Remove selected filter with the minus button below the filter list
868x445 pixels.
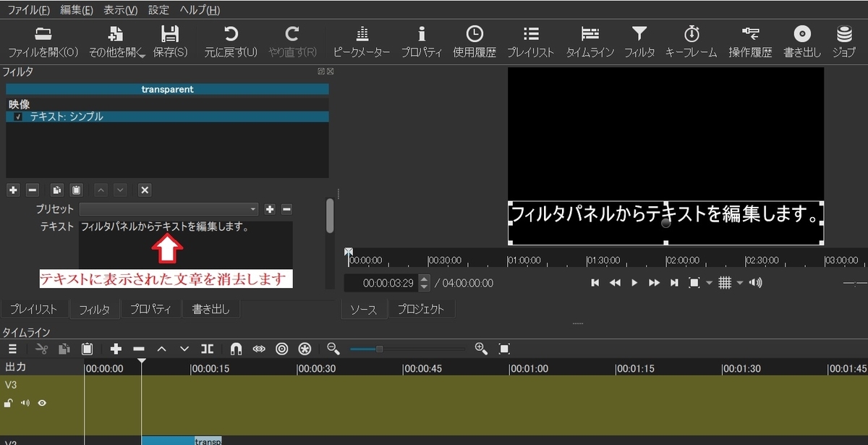click(x=32, y=190)
